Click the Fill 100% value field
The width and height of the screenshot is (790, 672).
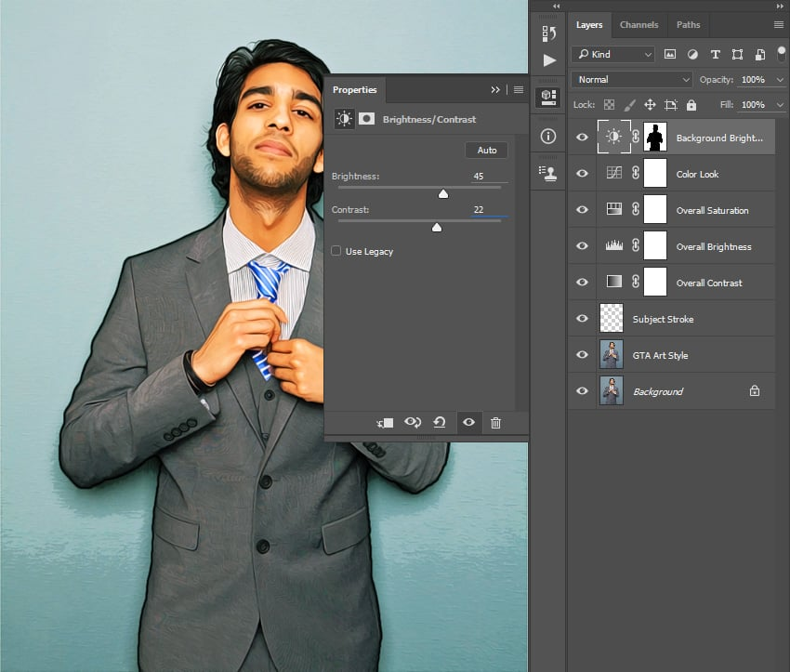pyautogui.click(x=755, y=105)
